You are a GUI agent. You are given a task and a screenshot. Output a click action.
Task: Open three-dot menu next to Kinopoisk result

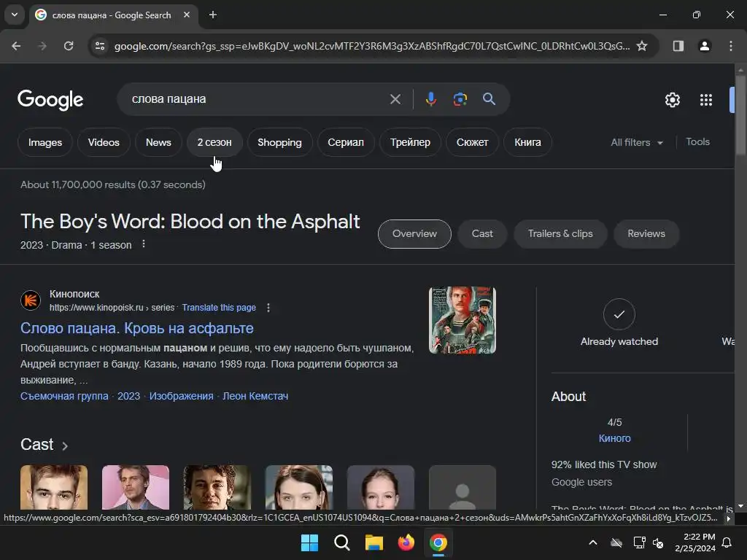point(268,308)
